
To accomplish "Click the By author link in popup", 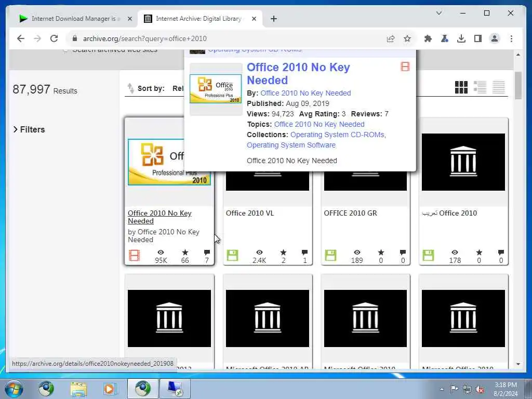I will [305, 93].
